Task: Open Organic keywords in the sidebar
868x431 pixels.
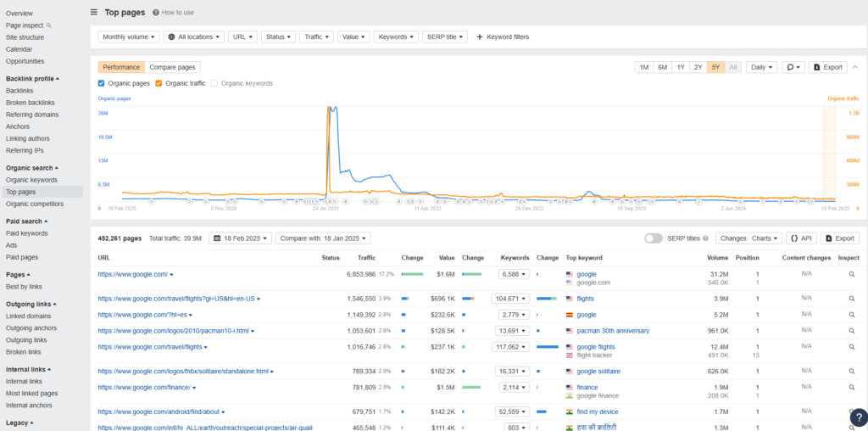Action: tap(31, 180)
